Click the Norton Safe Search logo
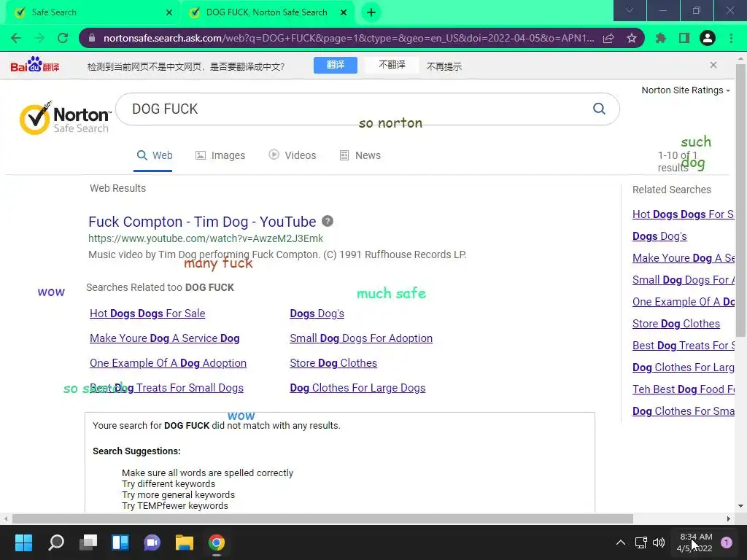 click(64, 118)
